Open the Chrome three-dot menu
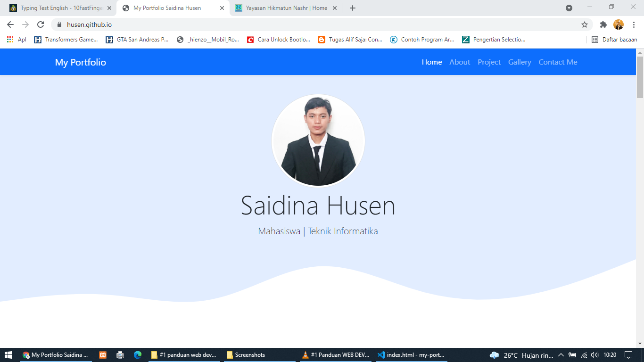 click(634, 25)
